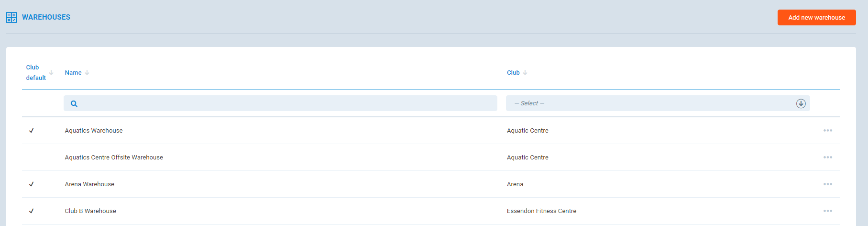Click sort arrow next to Club header
Screen dimensions: 868x226
[525, 73]
